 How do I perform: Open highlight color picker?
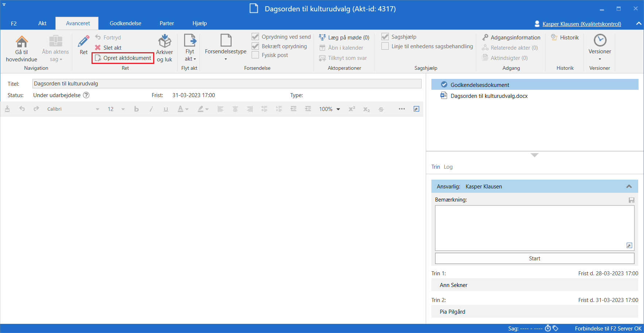pos(203,109)
